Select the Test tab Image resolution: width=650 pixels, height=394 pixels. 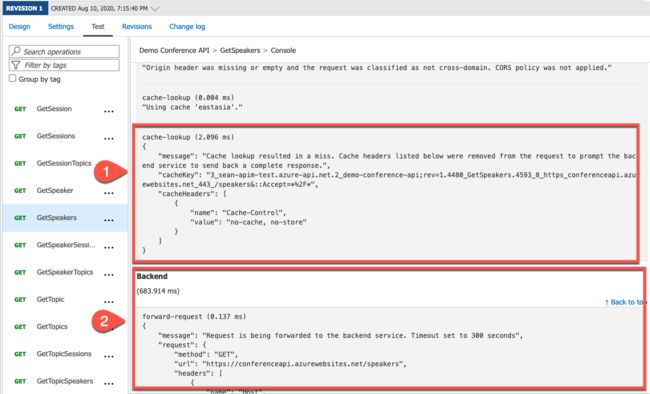(98, 27)
